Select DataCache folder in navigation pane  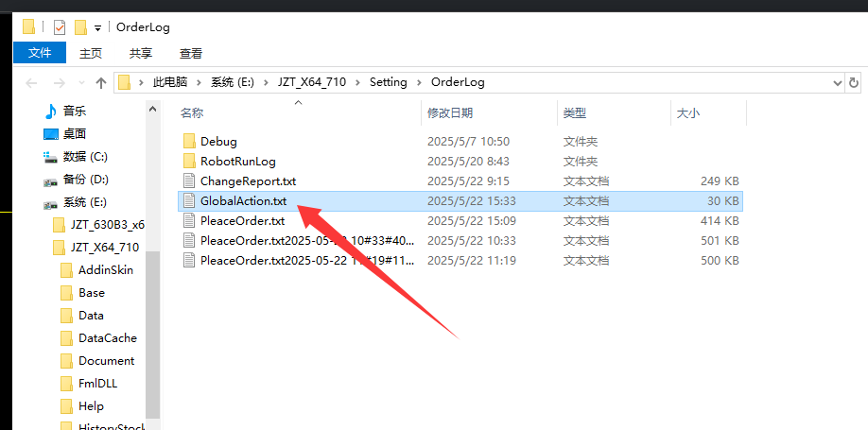coord(108,338)
